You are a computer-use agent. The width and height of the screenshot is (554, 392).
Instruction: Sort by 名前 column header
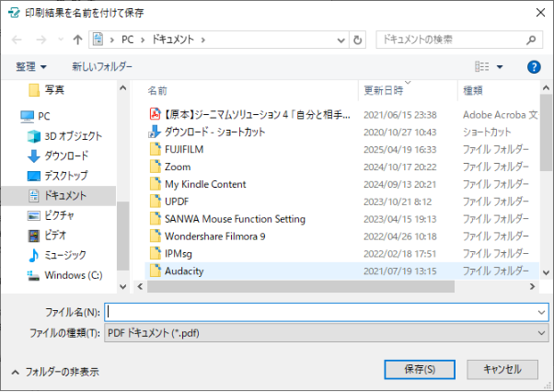[x=157, y=91]
